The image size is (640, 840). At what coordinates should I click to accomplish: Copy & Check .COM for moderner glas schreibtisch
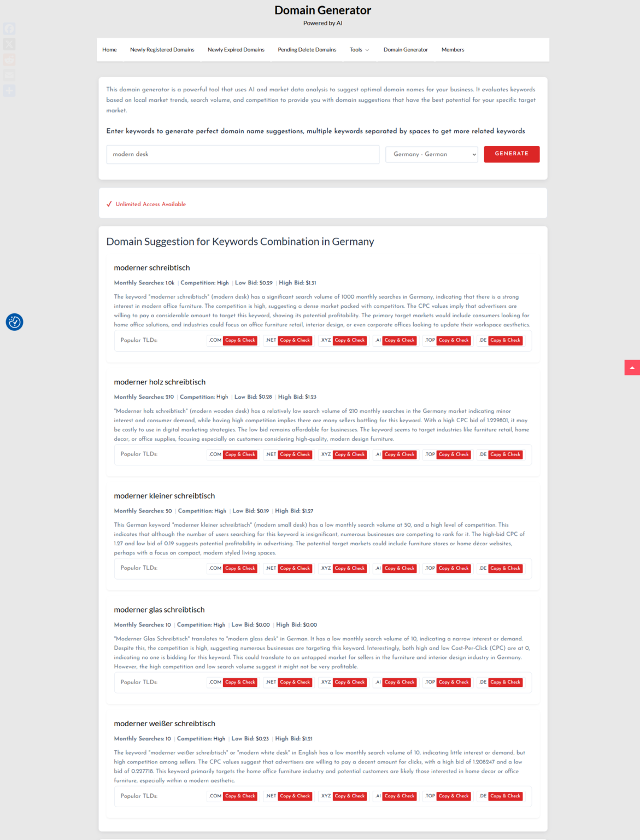click(240, 682)
